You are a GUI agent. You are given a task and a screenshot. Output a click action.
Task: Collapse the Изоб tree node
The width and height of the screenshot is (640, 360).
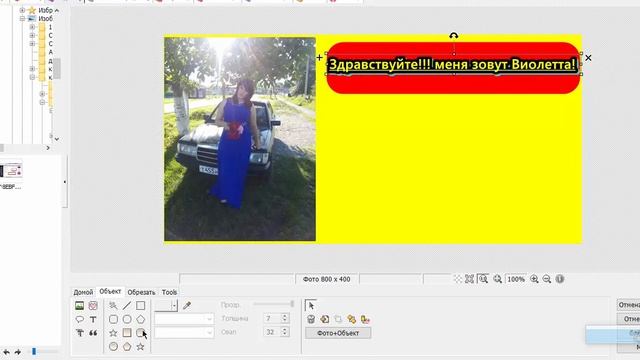(x=22, y=19)
